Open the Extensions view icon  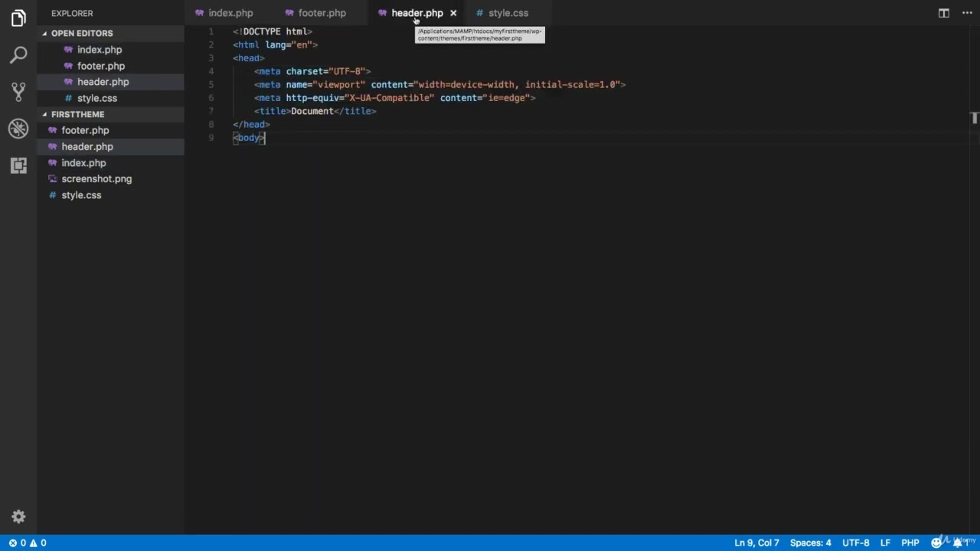18,165
